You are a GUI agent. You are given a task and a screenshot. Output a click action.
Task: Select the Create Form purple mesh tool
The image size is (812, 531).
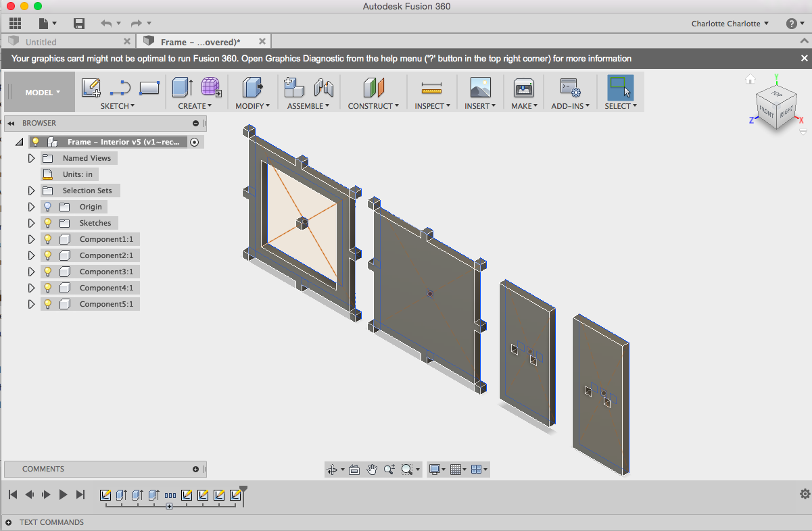(x=212, y=87)
